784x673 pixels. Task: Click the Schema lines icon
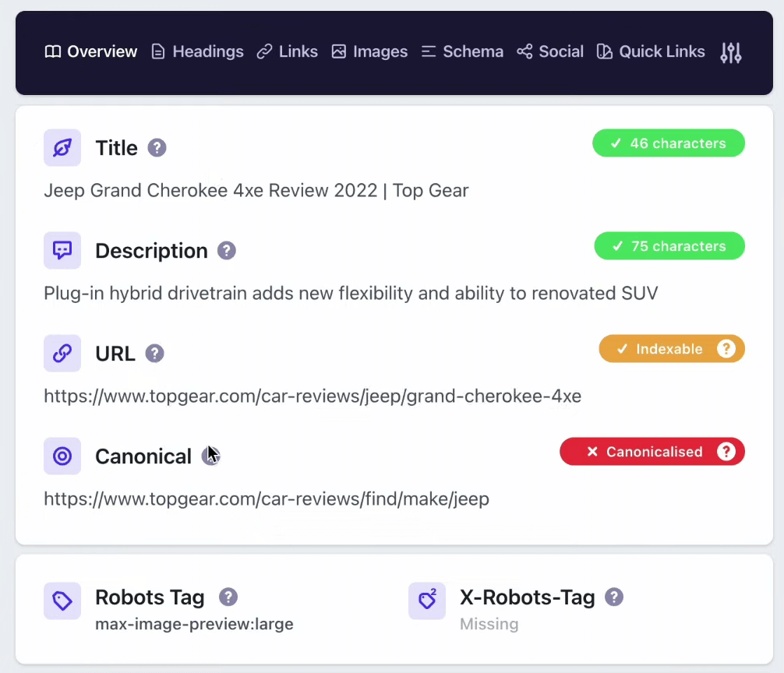pyautogui.click(x=429, y=51)
